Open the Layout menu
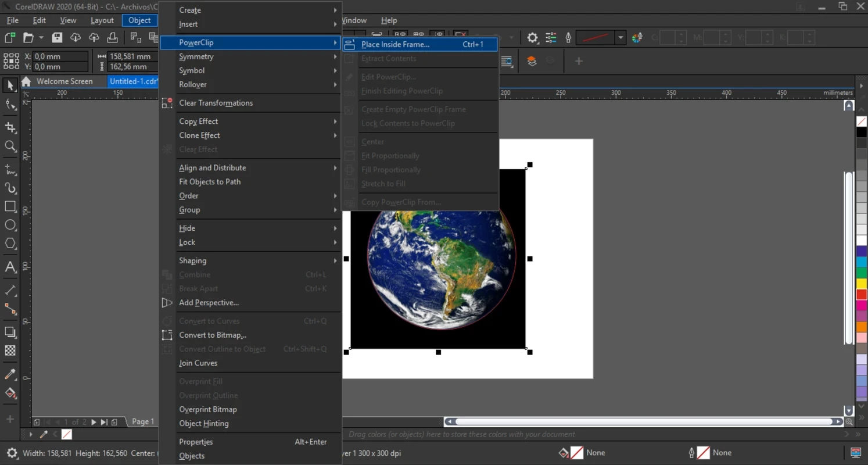The width and height of the screenshot is (868, 465). click(102, 20)
